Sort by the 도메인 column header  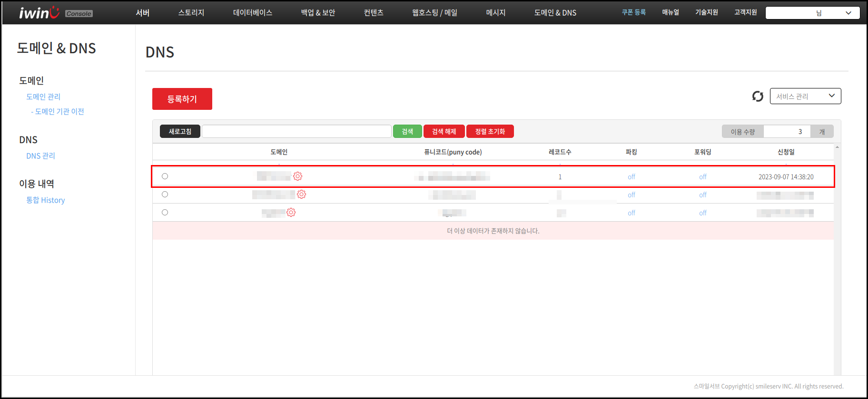coord(279,152)
